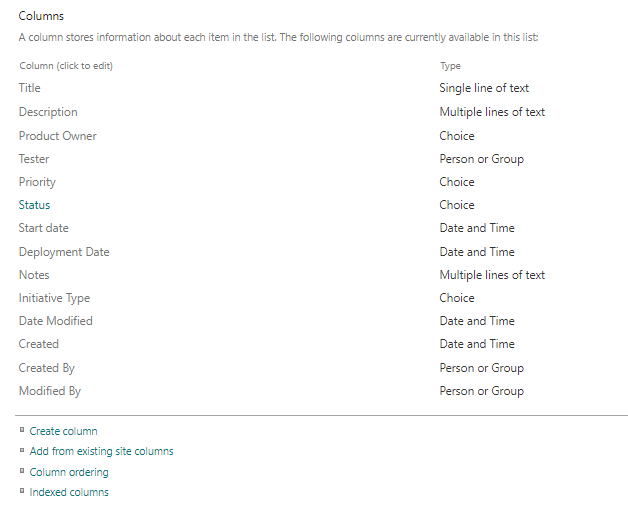Open Indexed columns page
Screen dimensions: 628x526
pos(69,492)
